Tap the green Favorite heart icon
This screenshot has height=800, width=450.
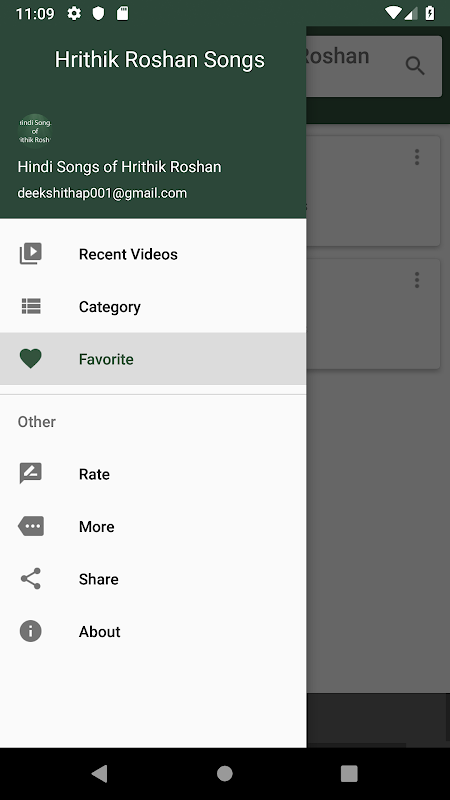tap(31, 359)
